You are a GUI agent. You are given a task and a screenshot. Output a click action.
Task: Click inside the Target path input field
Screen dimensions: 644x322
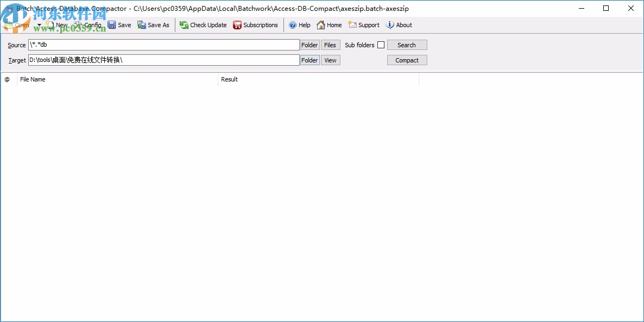coord(163,60)
